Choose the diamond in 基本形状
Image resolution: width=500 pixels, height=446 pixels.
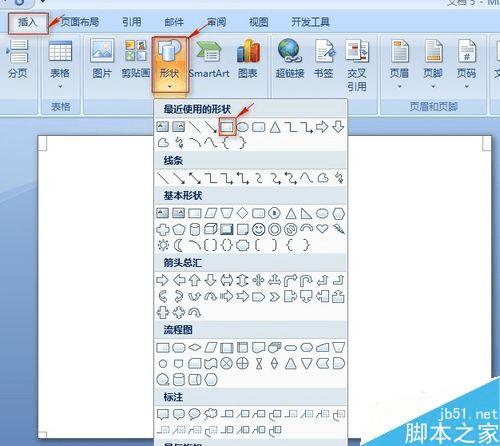(x=243, y=213)
